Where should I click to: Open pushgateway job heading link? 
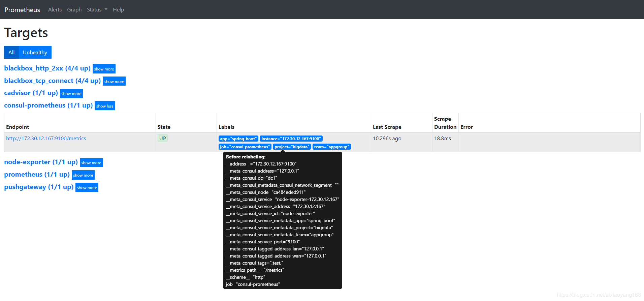pos(39,187)
